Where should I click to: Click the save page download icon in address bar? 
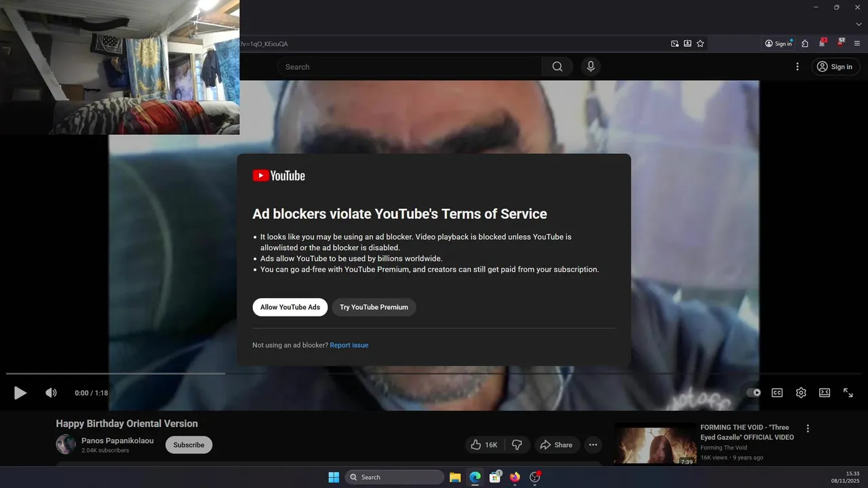click(x=688, y=43)
